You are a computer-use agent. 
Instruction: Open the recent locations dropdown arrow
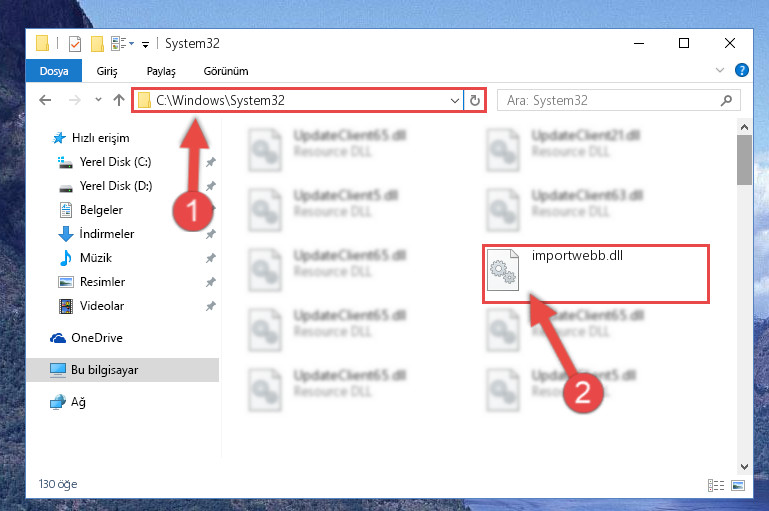coord(98,100)
